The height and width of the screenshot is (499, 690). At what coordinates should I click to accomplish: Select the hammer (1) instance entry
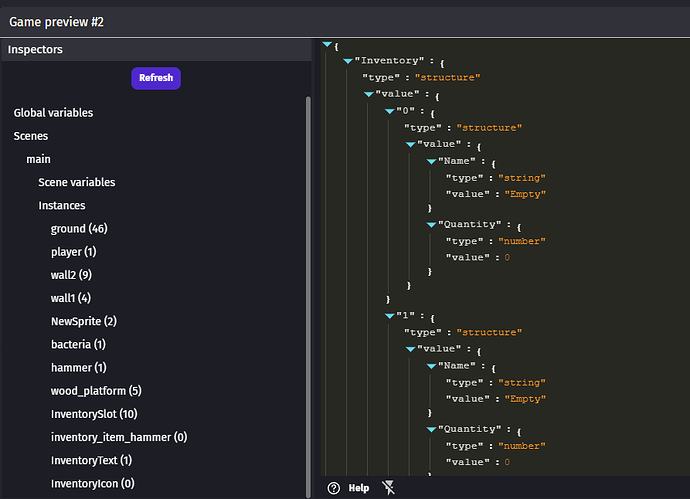pos(78,368)
